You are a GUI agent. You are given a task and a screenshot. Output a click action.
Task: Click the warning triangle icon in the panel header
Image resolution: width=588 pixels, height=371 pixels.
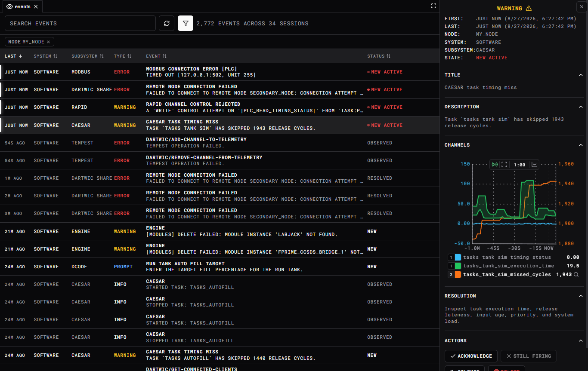(529, 8)
